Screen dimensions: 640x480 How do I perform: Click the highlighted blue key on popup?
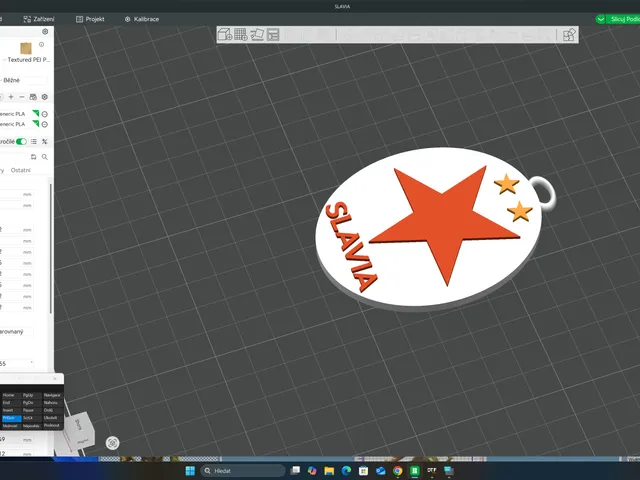click(x=11, y=418)
